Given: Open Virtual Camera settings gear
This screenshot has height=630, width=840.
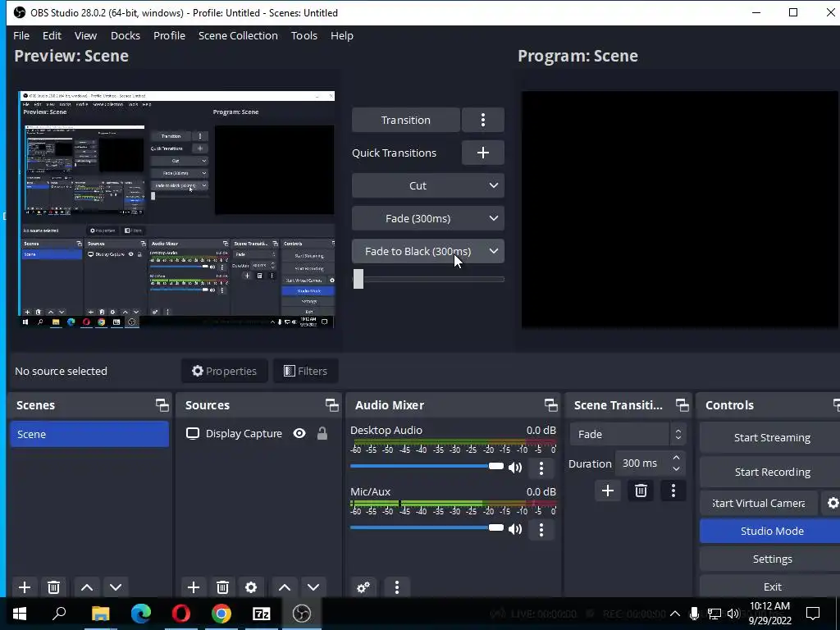Looking at the screenshot, I should pos(833,503).
